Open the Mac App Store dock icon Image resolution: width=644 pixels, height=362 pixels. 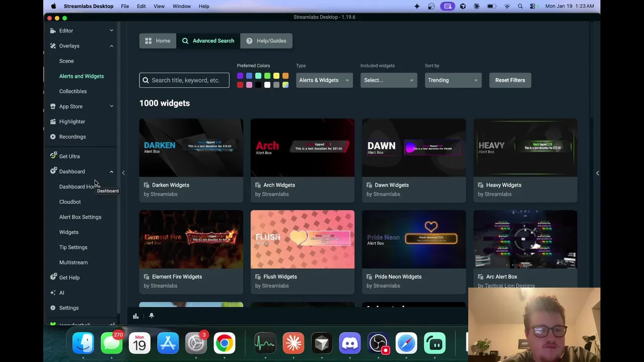click(x=168, y=343)
